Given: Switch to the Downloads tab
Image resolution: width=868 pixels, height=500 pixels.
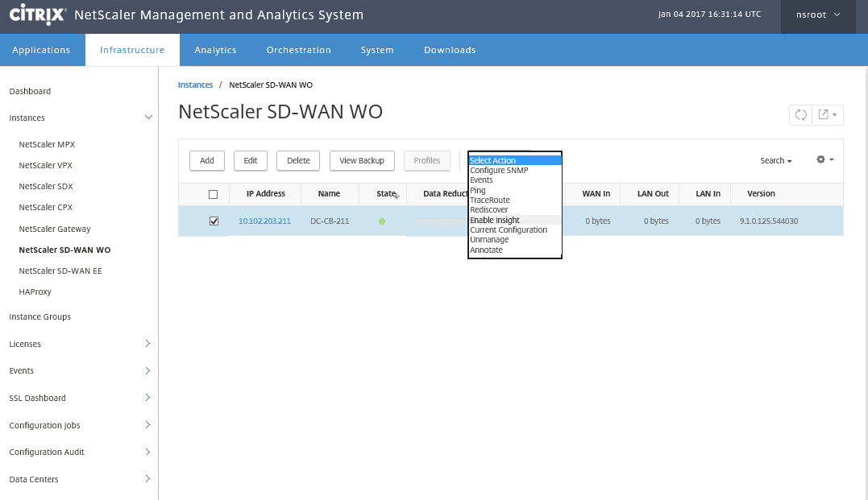Looking at the screenshot, I should point(450,50).
